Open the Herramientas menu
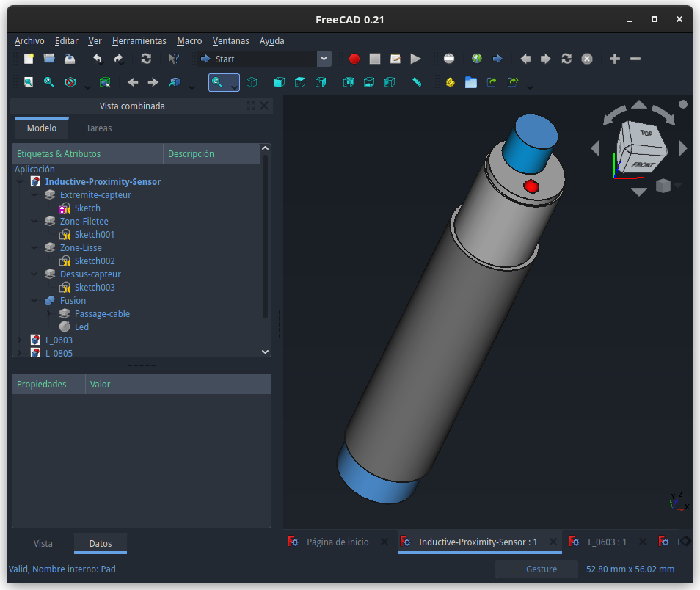 point(139,40)
